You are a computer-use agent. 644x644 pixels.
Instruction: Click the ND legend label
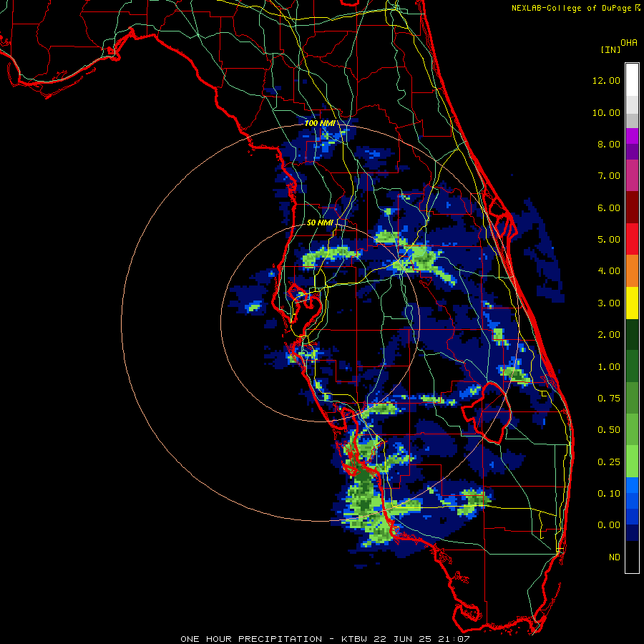[615, 557]
